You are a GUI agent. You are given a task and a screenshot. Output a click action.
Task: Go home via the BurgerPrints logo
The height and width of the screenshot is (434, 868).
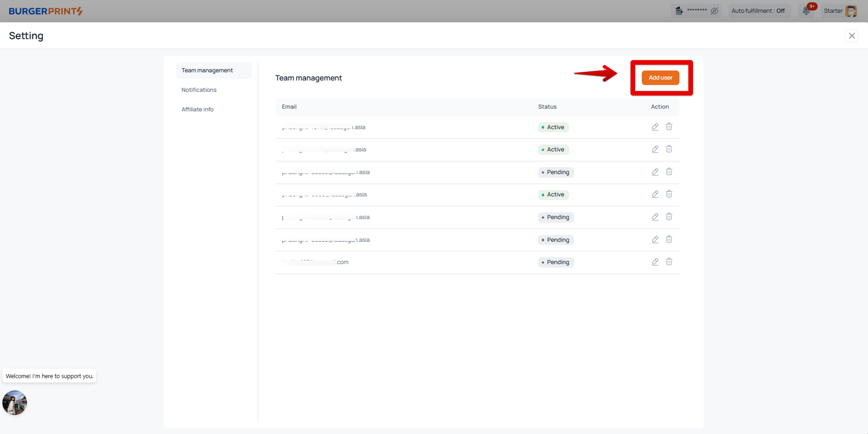click(x=45, y=11)
